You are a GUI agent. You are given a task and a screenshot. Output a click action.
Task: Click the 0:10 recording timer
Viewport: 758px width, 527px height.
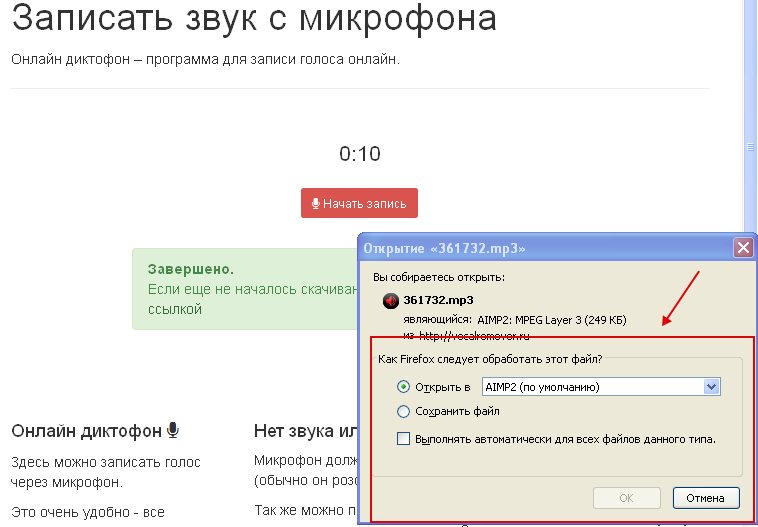point(360,154)
